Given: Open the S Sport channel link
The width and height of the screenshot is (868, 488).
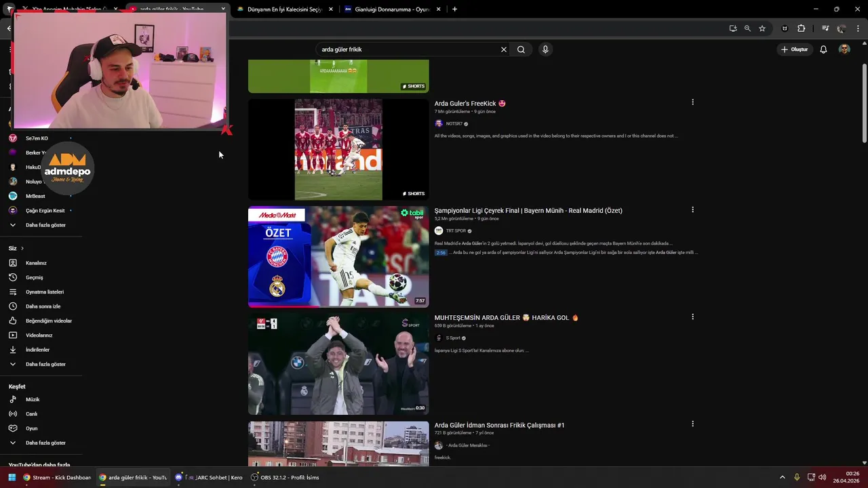Looking at the screenshot, I should [453, 338].
